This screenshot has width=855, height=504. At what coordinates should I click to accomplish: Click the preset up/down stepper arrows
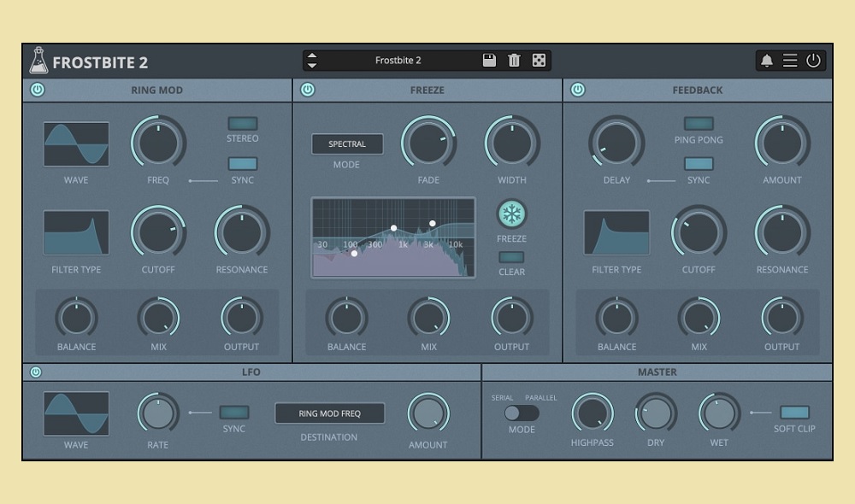click(x=312, y=61)
